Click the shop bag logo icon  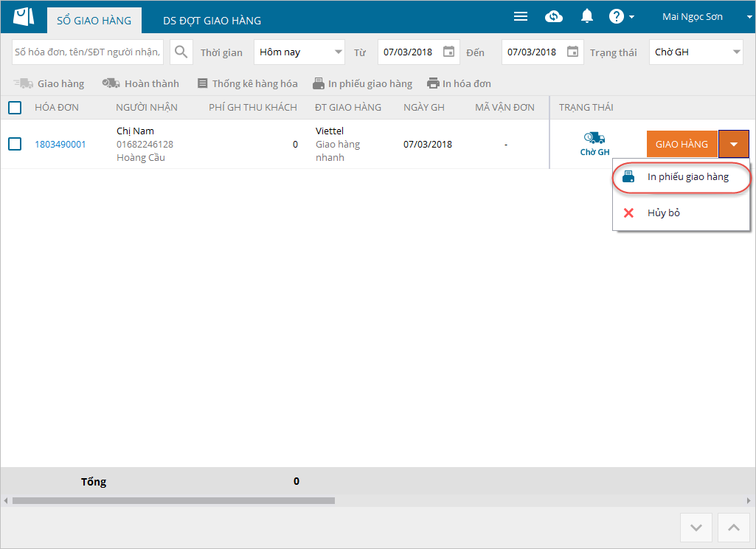(24, 17)
